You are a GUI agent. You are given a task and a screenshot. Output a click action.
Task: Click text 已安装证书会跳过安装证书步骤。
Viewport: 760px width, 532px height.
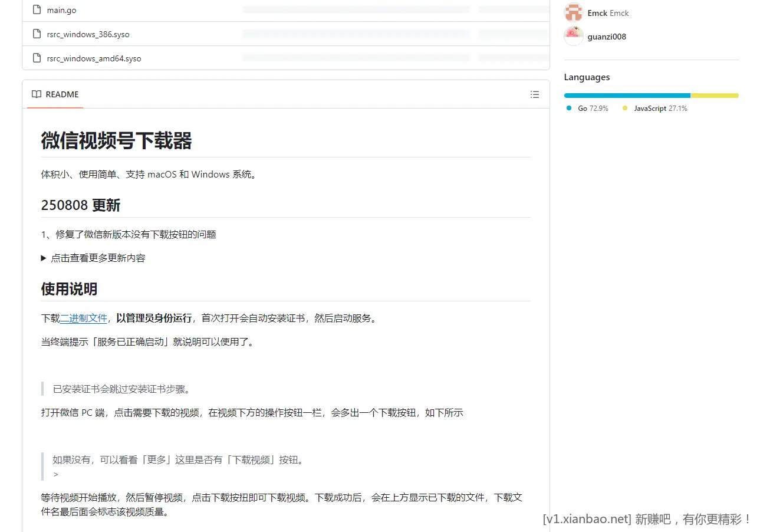[x=121, y=389]
